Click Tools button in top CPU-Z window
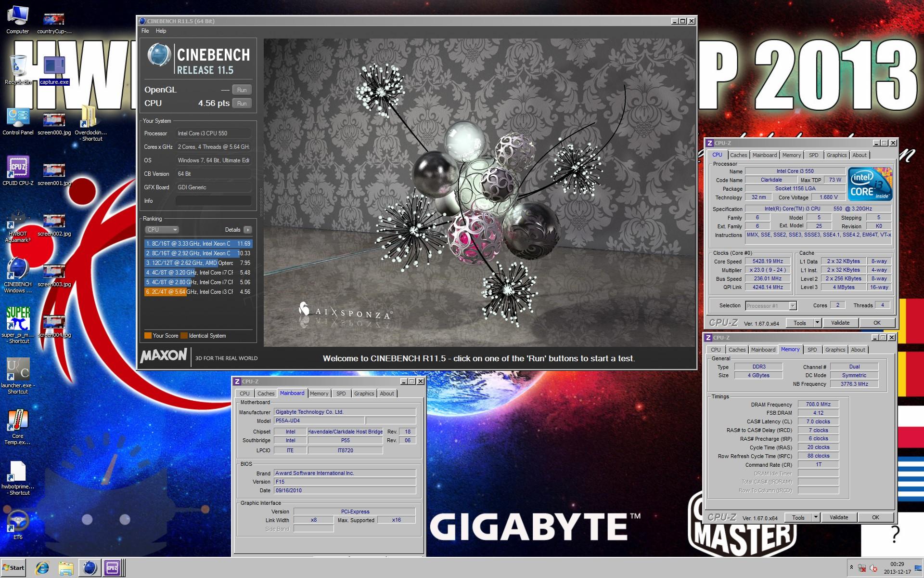Screen dimensions: 924x578 point(800,323)
